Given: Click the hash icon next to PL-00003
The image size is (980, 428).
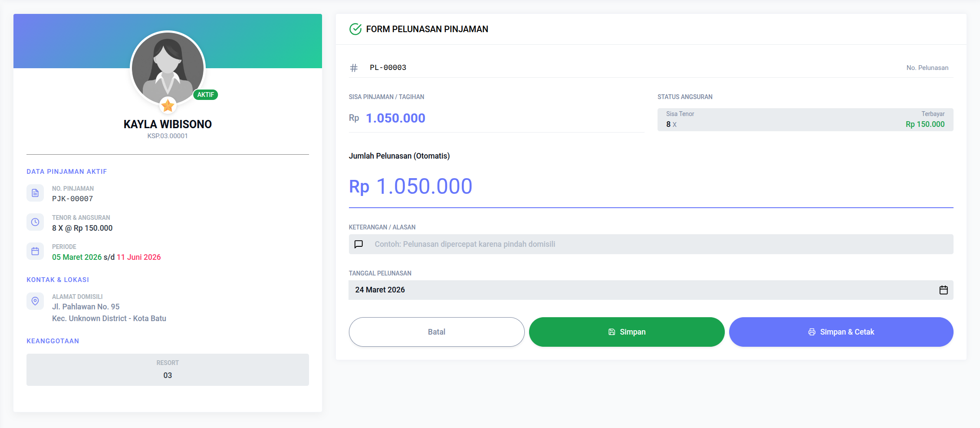Looking at the screenshot, I should (x=353, y=67).
